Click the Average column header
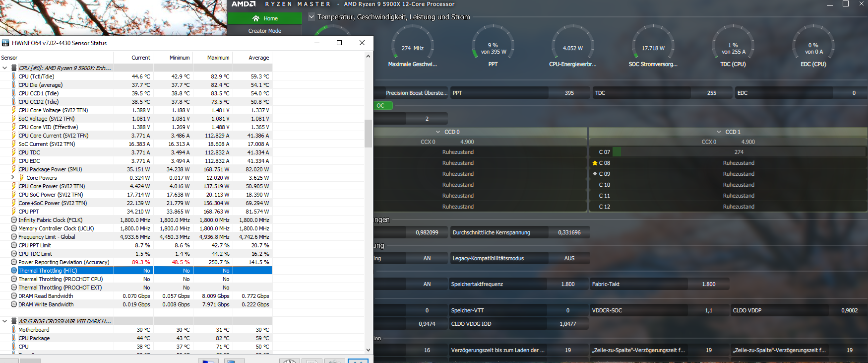868x363 pixels. coord(252,58)
